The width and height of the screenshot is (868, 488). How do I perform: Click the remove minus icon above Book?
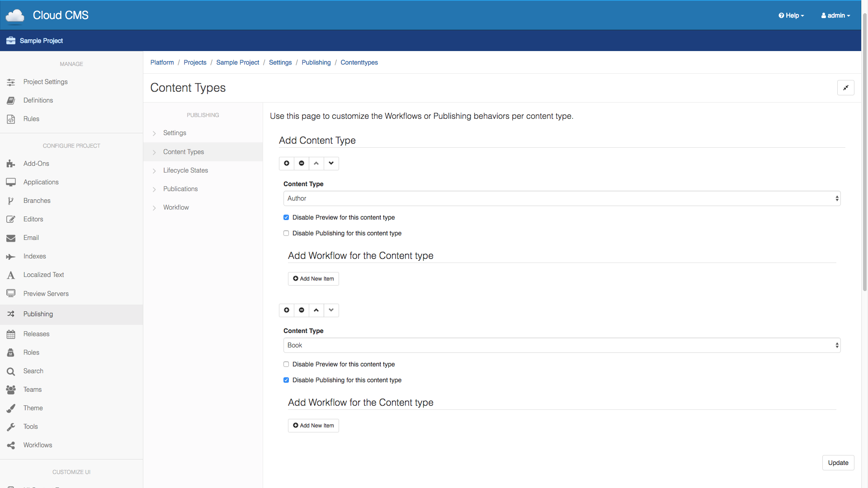point(302,310)
